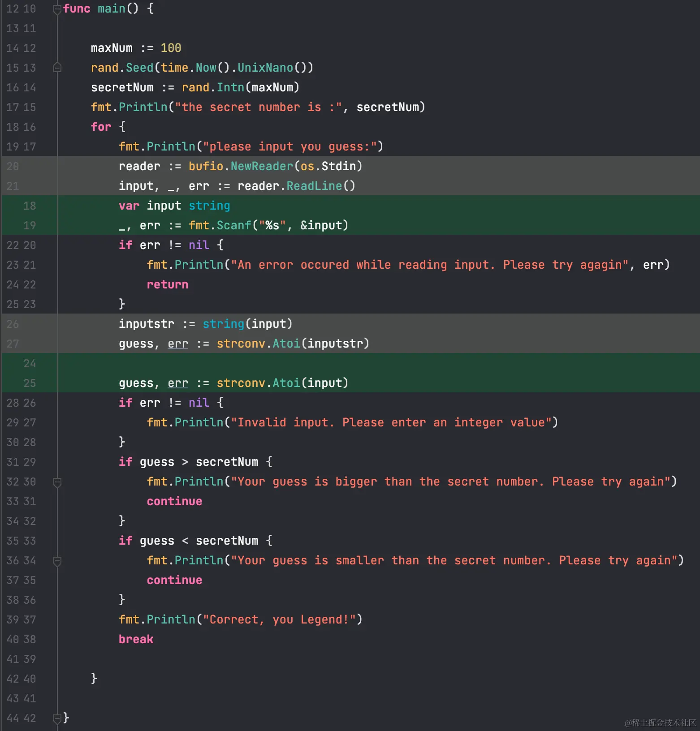Click 'continue' after the bigger-than message
Screen dimensions: 700x731
point(175,501)
